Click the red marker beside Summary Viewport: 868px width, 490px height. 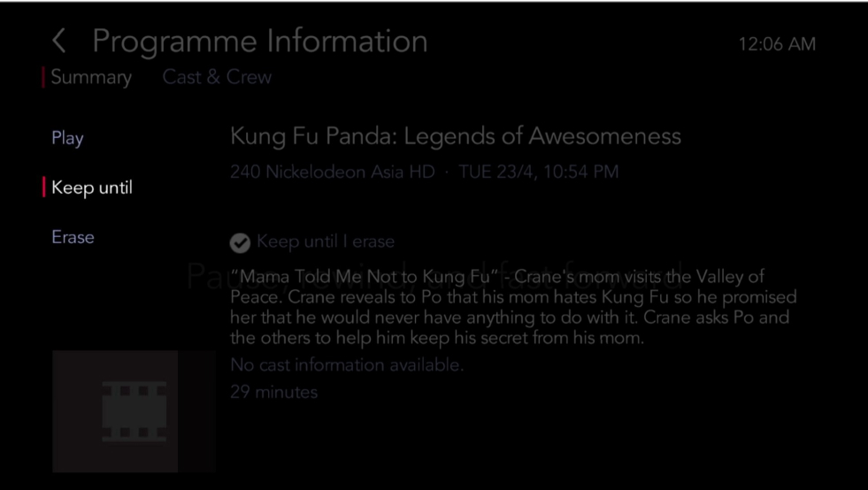pos(43,77)
